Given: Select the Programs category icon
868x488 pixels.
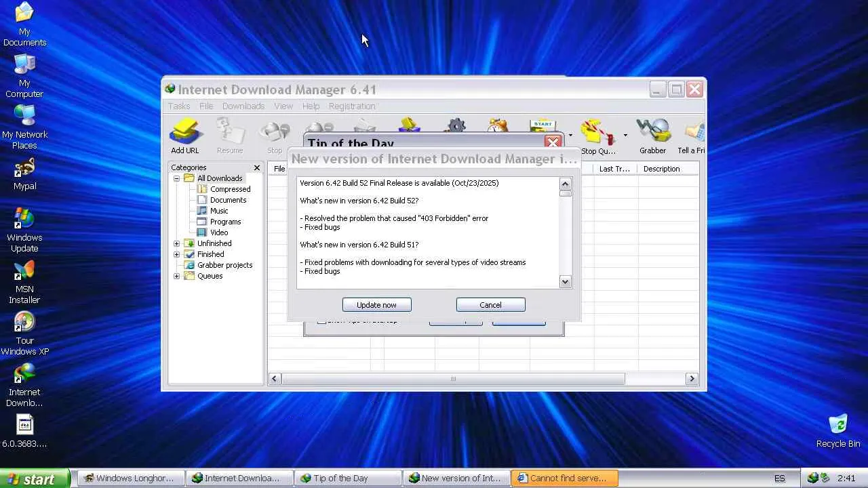Looking at the screenshot, I should click(202, 222).
